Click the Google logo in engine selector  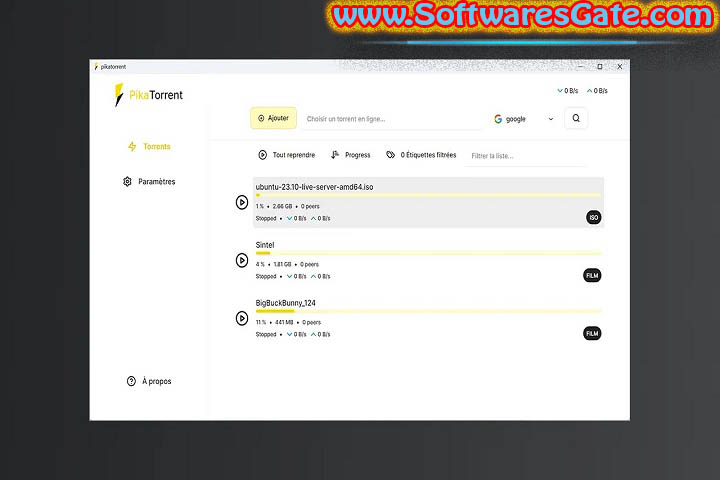[498, 119]
